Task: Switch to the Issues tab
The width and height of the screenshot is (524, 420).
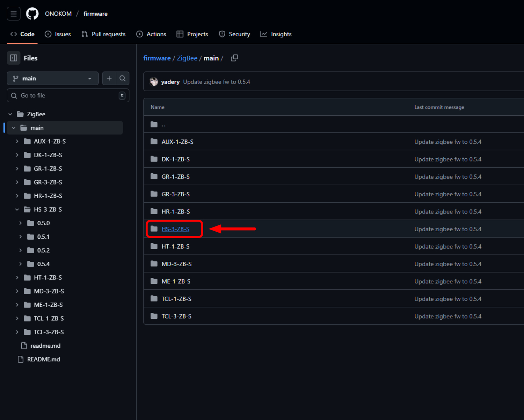Action: 58,34
